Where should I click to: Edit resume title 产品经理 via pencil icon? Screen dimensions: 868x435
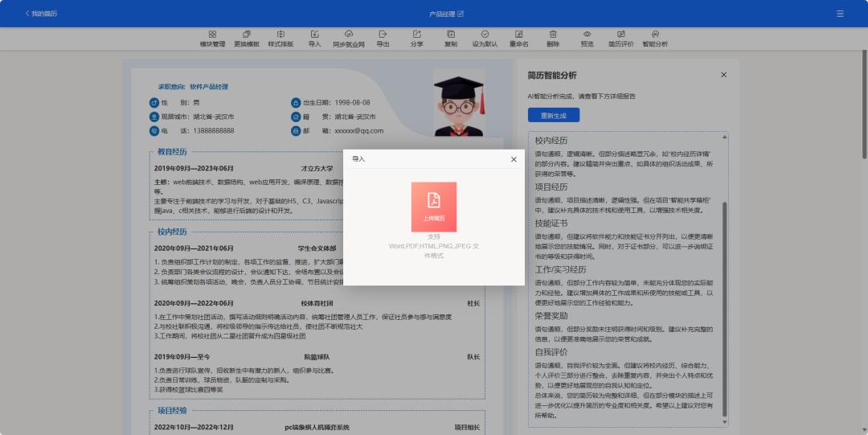click(461, 14)
